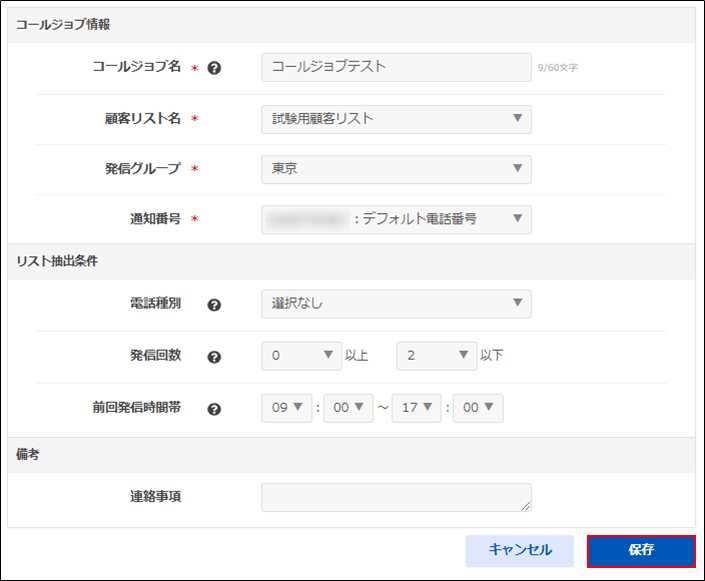Select maximum 発信回数 dropdown showing 2
Viewport: 705px width, 581px height.
436,355
